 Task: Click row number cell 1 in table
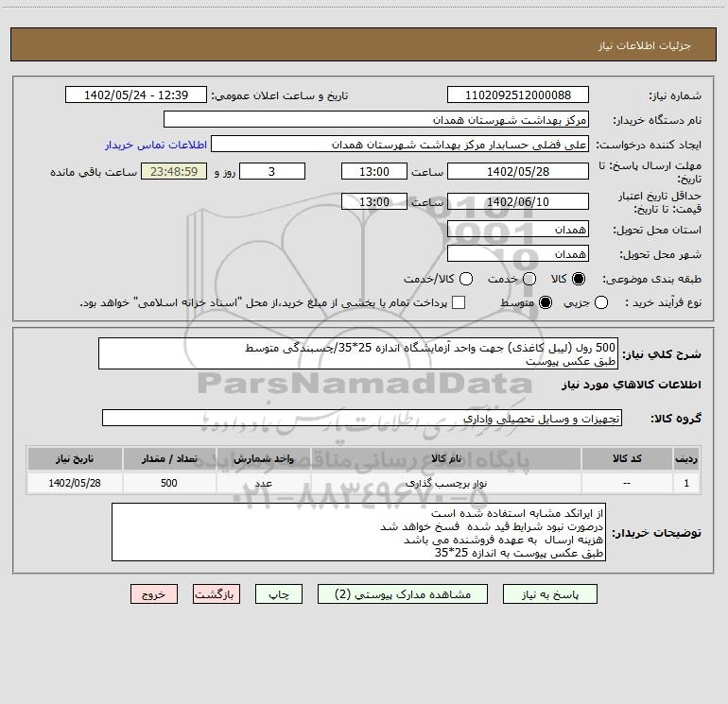(686, 483)
